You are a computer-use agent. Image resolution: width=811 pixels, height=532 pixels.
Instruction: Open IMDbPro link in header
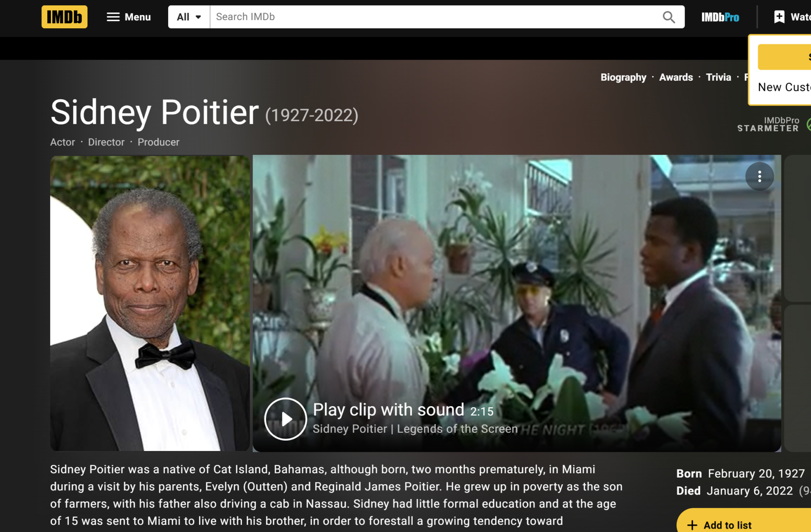(720, 17)
